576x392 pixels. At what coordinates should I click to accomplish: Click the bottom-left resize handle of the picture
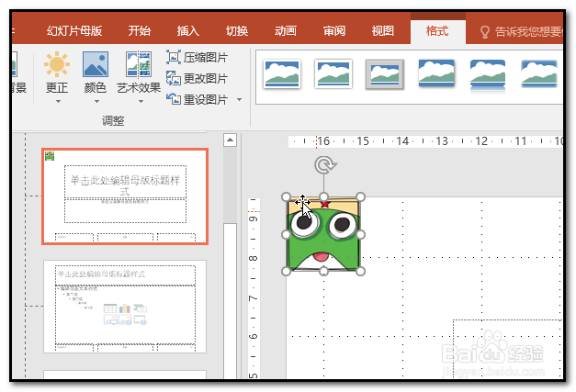coord(287,271)
